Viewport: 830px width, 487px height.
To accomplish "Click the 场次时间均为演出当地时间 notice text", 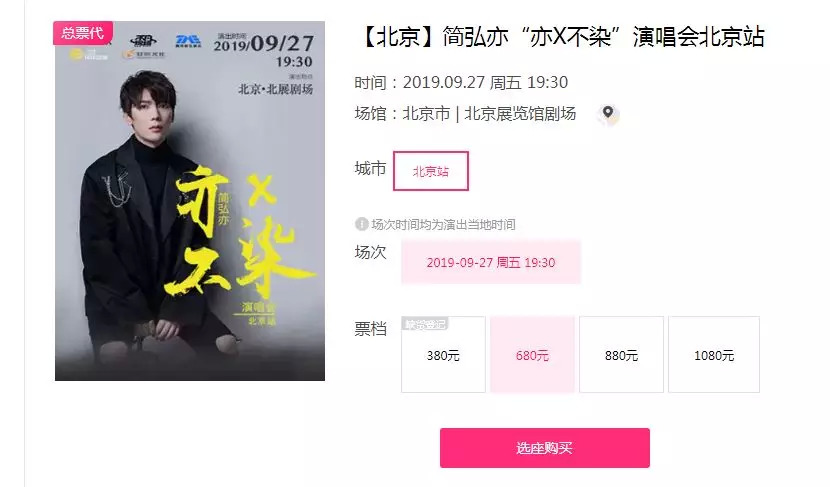I will (443, 224).
